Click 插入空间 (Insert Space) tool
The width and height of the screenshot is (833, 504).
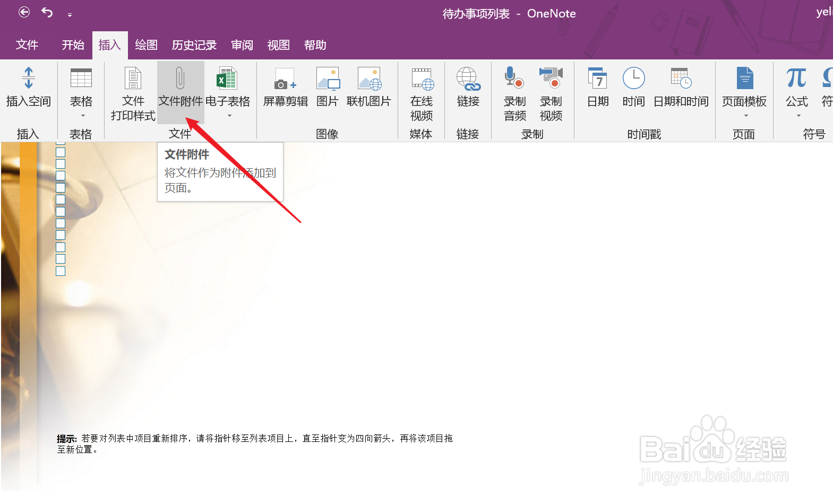(x=29, y=88)
